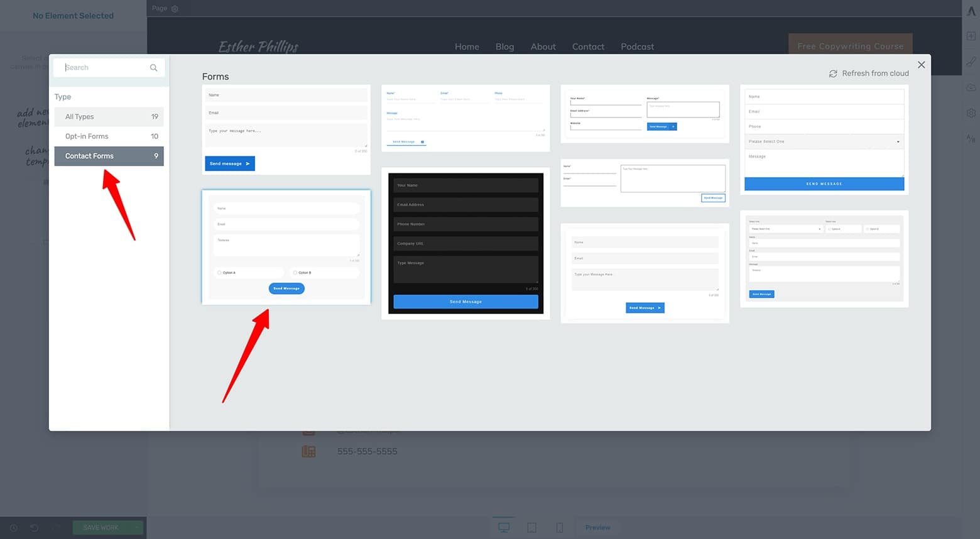
Task: Open the settings gear in the right sidebar
Action: coord(971,113)
